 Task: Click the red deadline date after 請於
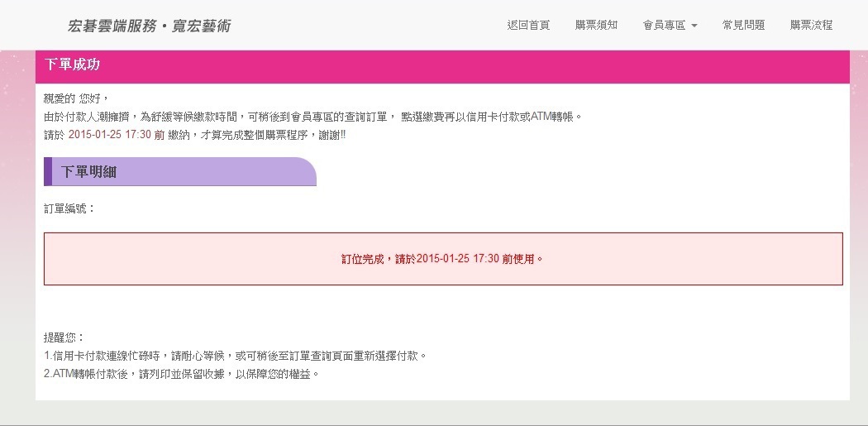click(x=110, y=135)
